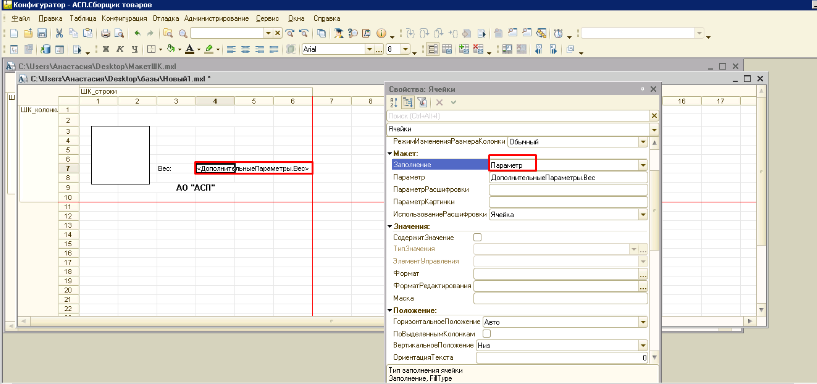Cut selection with scissors icon
The width and height of the screenshot is (817, 384).
[59, 33]
